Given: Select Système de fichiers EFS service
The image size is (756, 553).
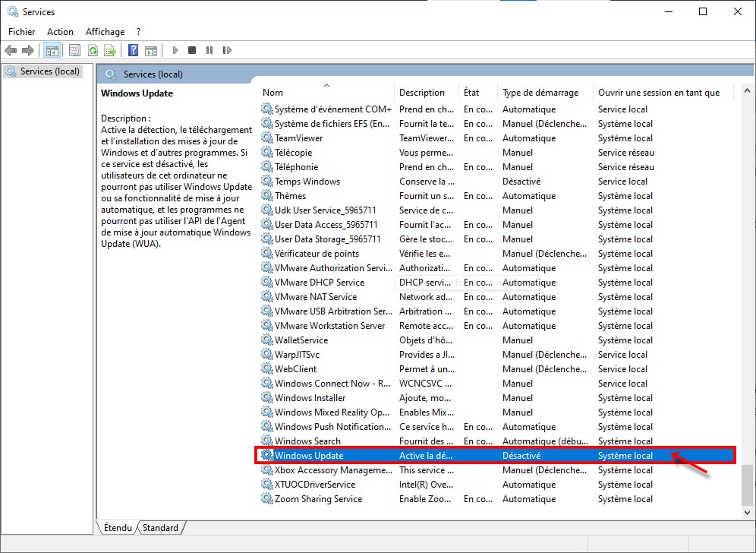Looking at the screenshot, I should (x=495, y=124).
